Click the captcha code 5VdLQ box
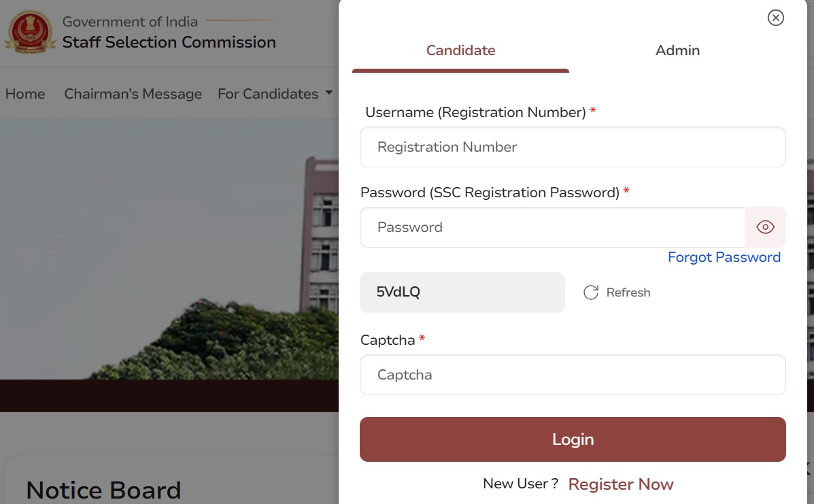814x504 pixels. [x=462, y=292]
